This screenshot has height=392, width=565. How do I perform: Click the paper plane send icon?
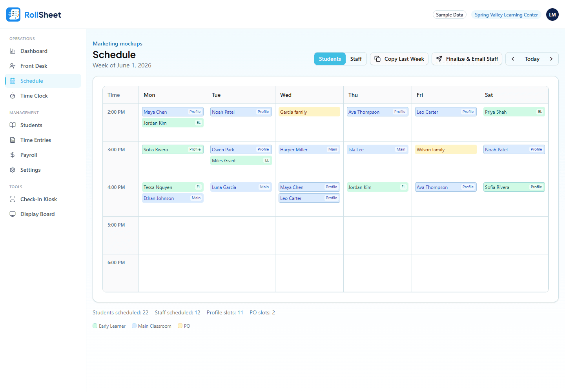pos(439,59)
